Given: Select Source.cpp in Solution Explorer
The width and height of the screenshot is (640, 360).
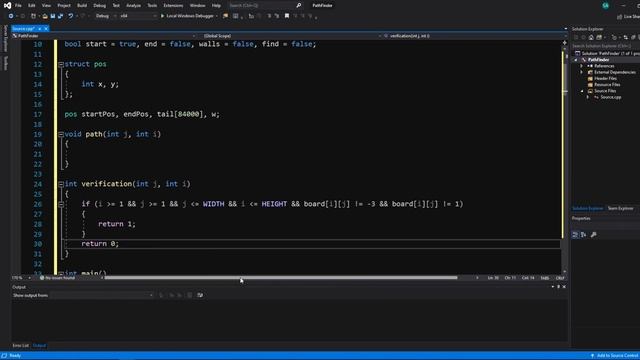Looking at the screenshot, I should pos(611,97).
